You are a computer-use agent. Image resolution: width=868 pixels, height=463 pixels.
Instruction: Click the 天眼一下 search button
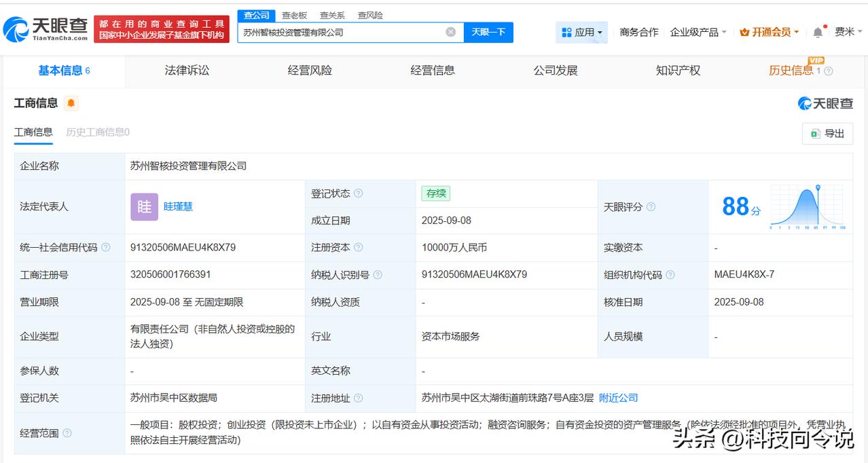488,32
